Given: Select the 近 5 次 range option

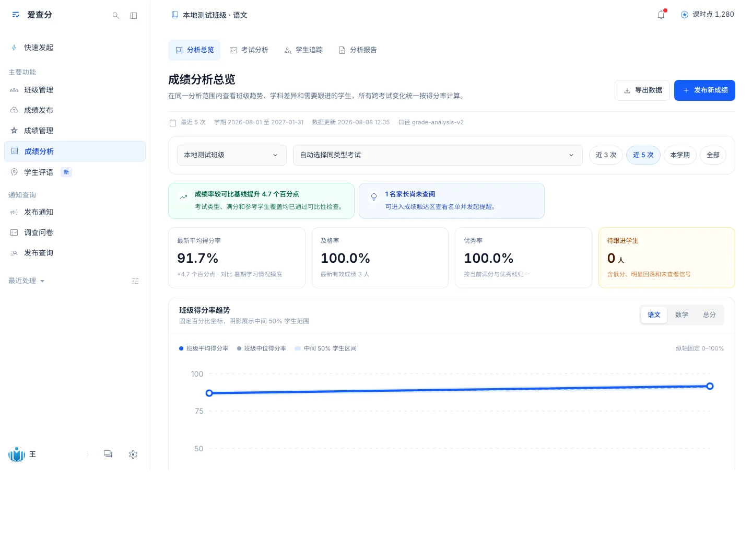Looking at the screenshot, I should pos(643,155).
